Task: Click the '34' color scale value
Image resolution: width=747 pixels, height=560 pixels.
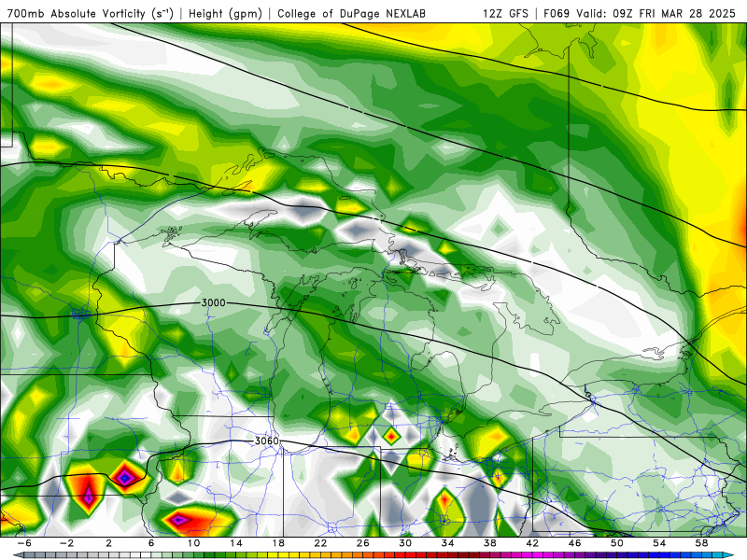Action: click(x=447, y=543)
